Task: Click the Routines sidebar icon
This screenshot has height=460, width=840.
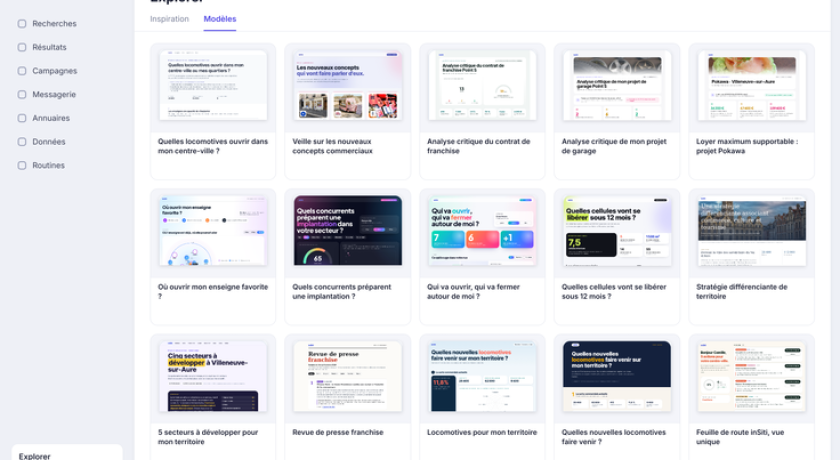Action: pos(22,165)
